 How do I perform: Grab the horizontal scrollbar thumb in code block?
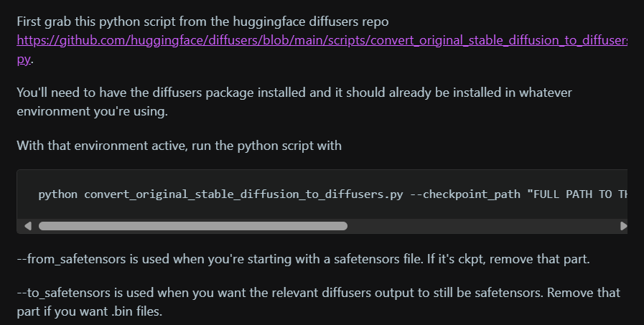[193, 226]
